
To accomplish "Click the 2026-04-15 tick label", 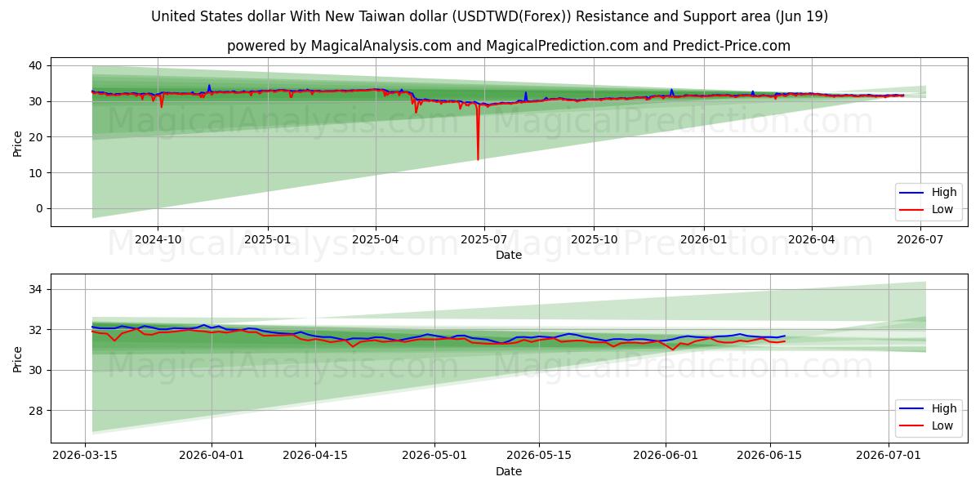I will pyautogui.click(x=316, y=456).
